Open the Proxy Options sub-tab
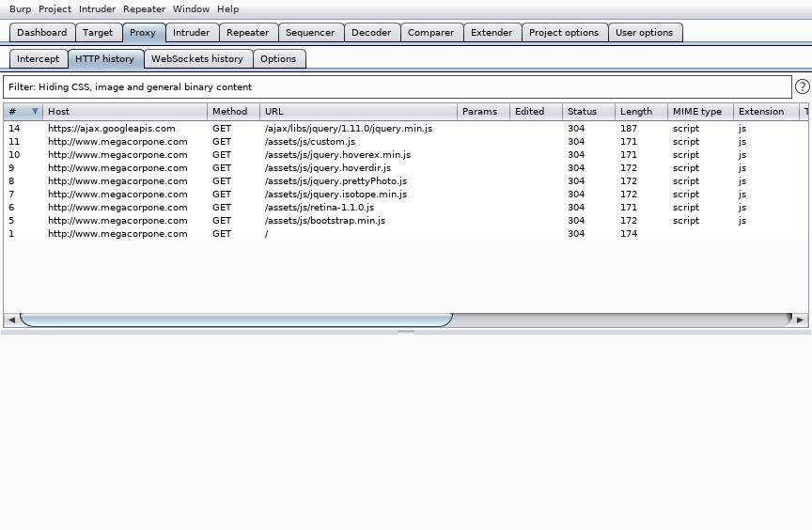Viewport: 812px width, 530px height. [x=278, y=58]
